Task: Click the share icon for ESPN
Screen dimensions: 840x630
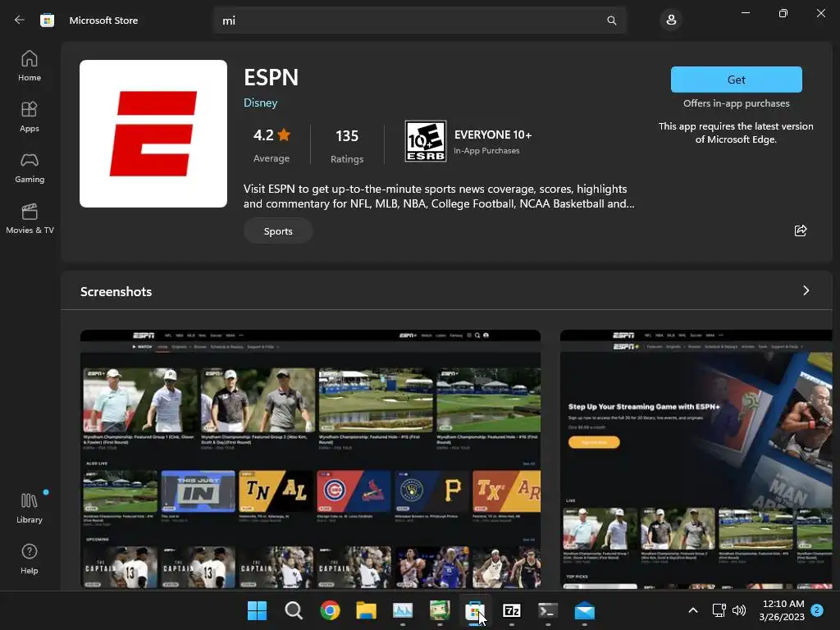Action: (801, 231)
